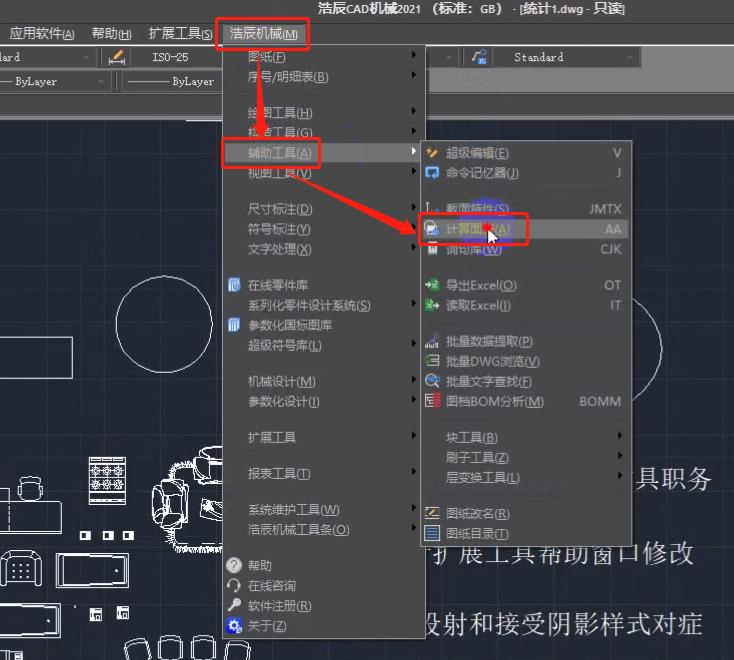Select 符号标注(Y) menu entry
Image resolution: width=734 pixels, height=660 pixels.
(x=323, y=229)
